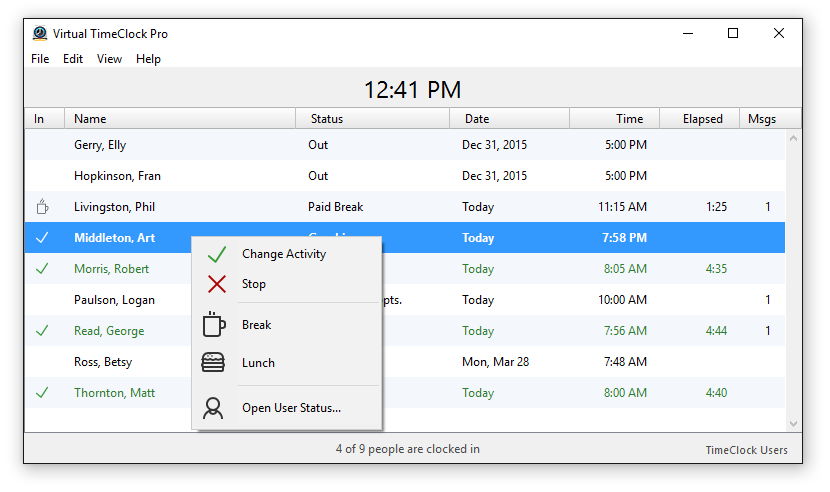This screenshot has height=492, width=830.
Task: Click the red X Stop icon
Action: (217, 284)
